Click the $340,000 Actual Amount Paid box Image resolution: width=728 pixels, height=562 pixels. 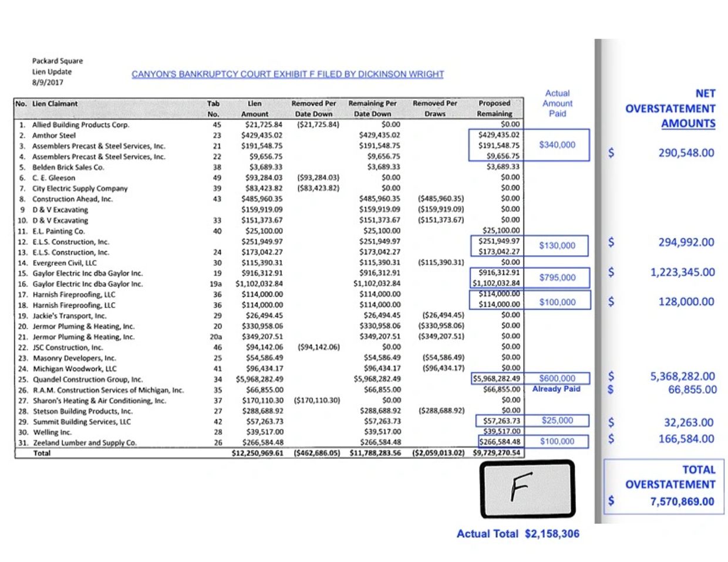coord(557,145)
